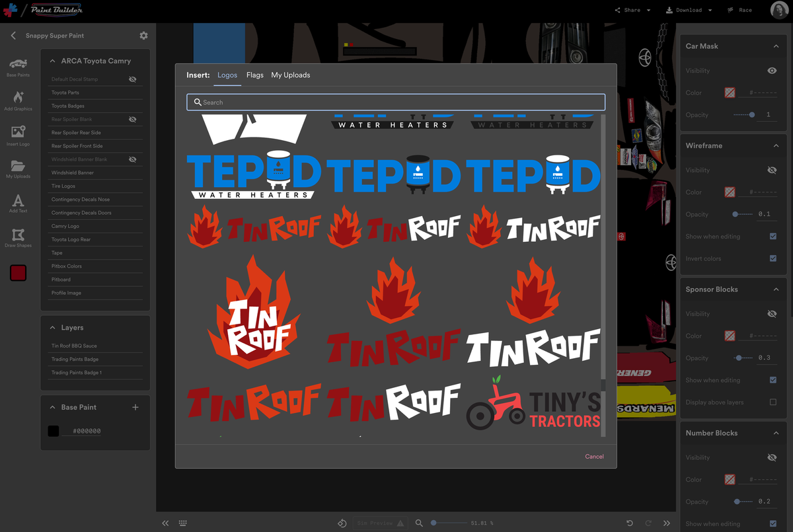Open paint settings gear icon
Viewport: 793px width, 532px height.
pos(143,36)
